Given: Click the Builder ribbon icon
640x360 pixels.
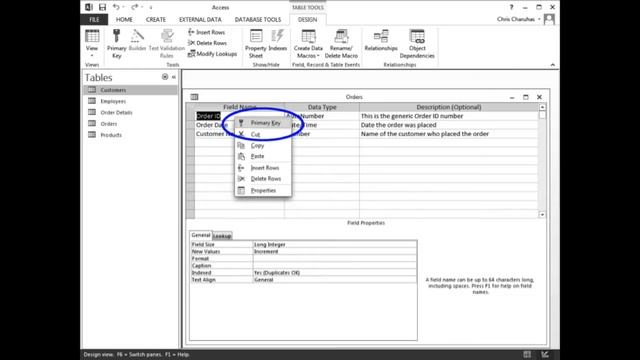Looking at the screenshot, I should pos(137,40).
